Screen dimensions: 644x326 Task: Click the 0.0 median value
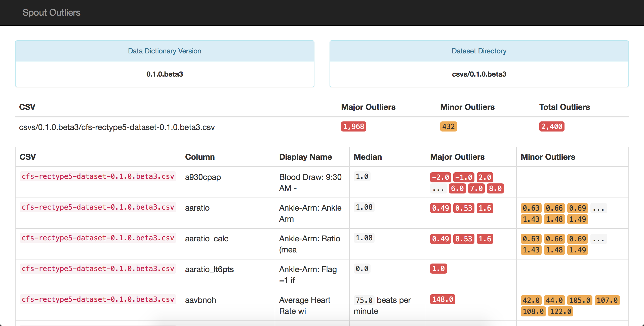[362, 269]
